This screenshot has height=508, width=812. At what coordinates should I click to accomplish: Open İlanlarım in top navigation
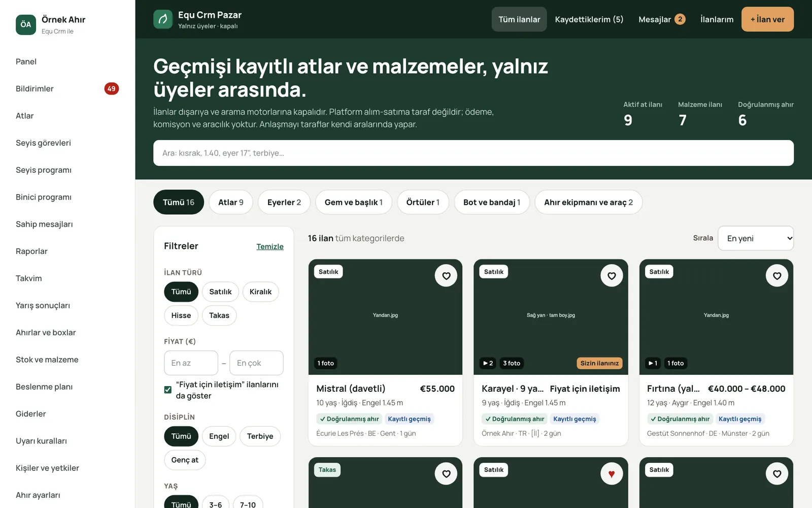[x=717, y=19]
